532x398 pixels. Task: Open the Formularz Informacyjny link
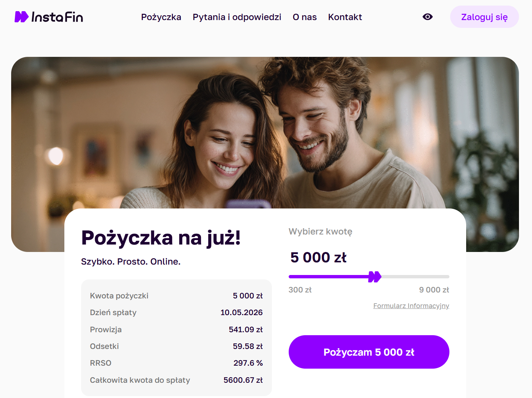(x=411, y=306)
